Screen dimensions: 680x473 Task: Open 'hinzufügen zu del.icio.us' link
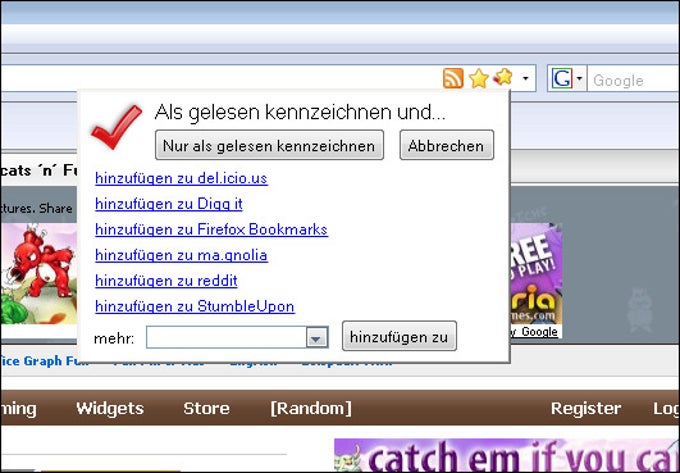tap(181, 178)
